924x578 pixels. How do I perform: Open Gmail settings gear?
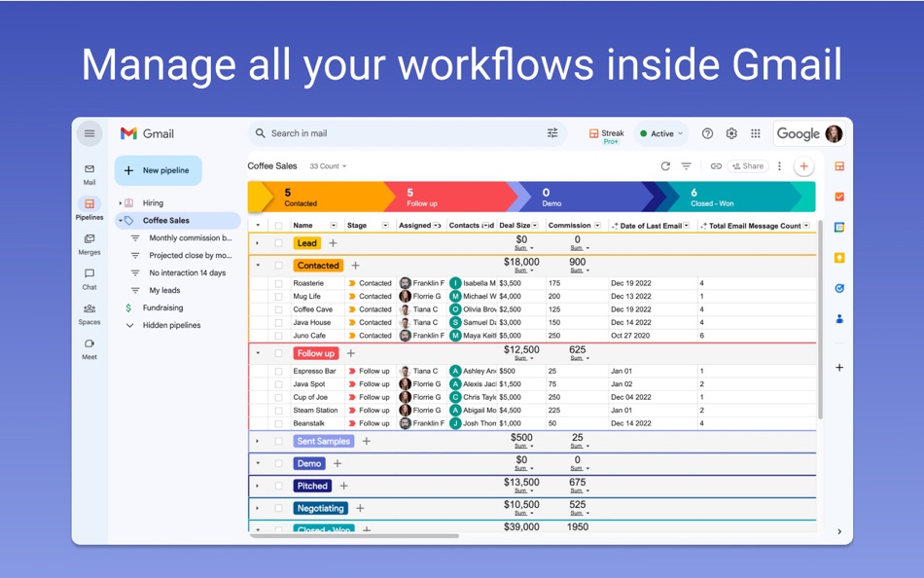[731, 133]
